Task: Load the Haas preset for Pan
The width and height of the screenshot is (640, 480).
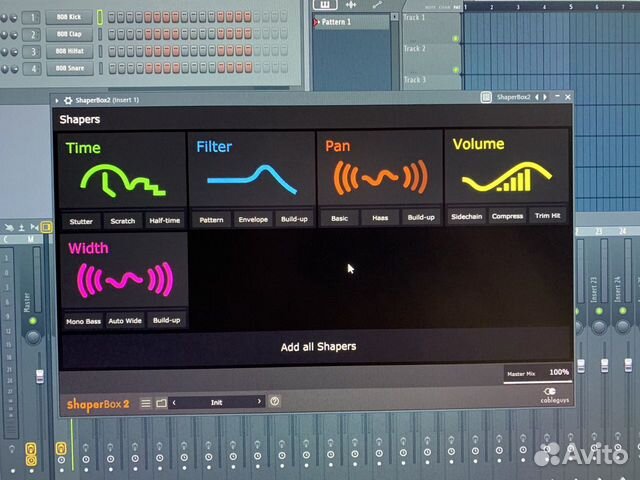Action: point(380,218)
